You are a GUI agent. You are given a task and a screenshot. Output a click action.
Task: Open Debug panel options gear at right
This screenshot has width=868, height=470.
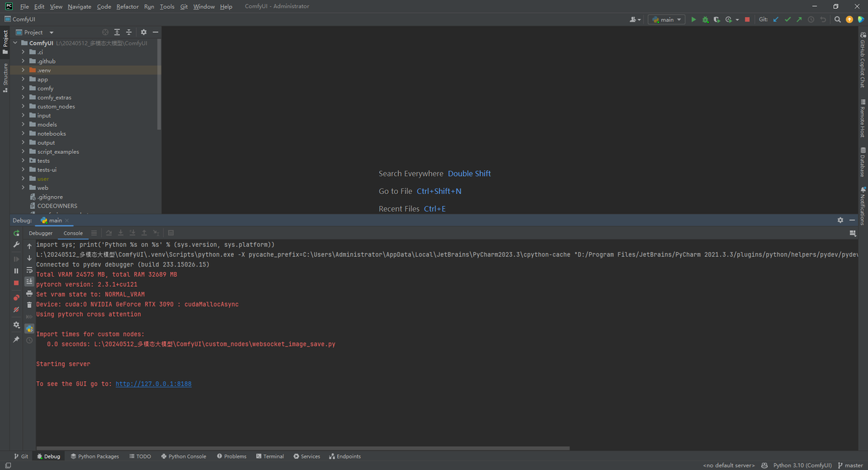point(840,220)
